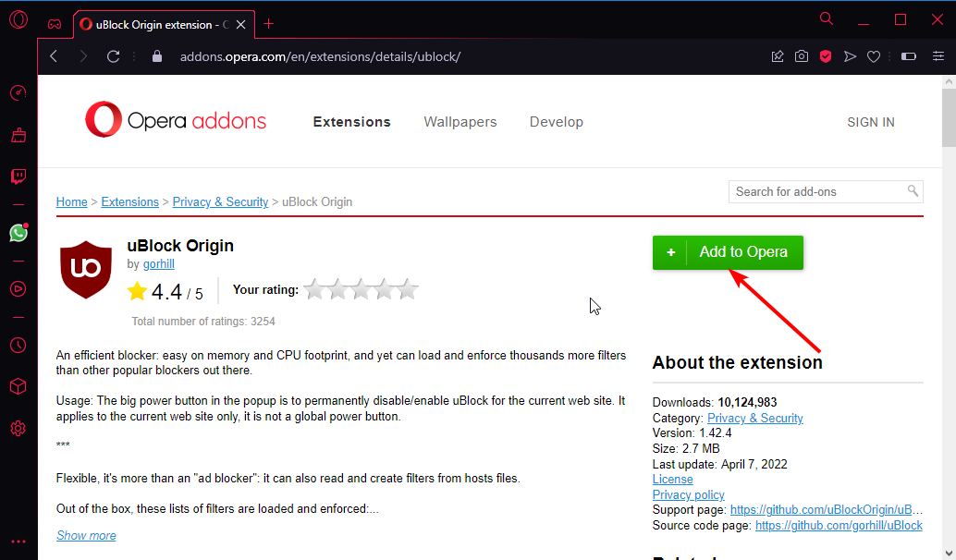Follow the Privacy & Security breadcrumb link
This screenshot has width=956, height=560.
tap(220, 201)
